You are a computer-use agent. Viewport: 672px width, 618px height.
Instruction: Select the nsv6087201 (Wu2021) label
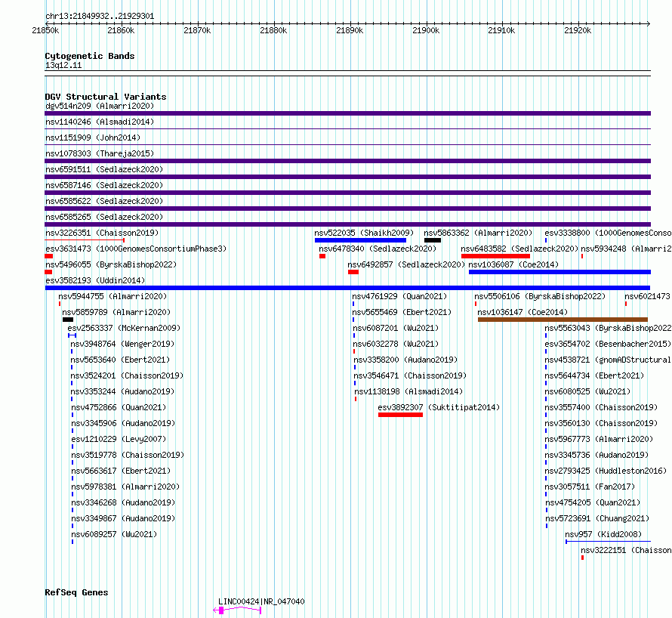(x=396, y=328)
